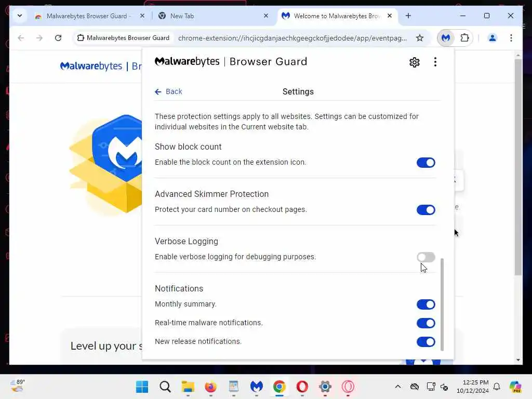The height and width of the screenshot is (399, 532).
Task: Open Chrome's three-dot menu
Action: click(x=511, y=38)
